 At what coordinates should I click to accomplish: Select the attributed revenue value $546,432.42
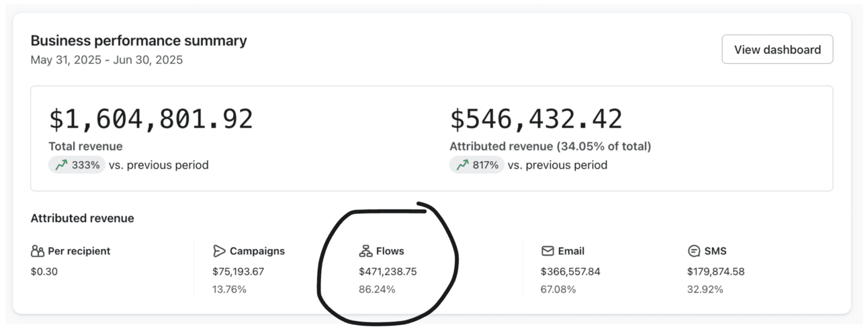click(x=536, y=120)
